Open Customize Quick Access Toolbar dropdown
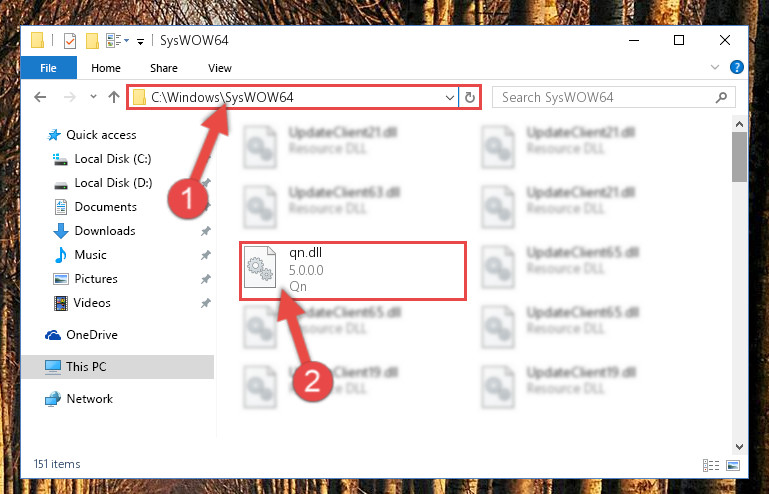This screenshot has width=769, height=494. 140,42
